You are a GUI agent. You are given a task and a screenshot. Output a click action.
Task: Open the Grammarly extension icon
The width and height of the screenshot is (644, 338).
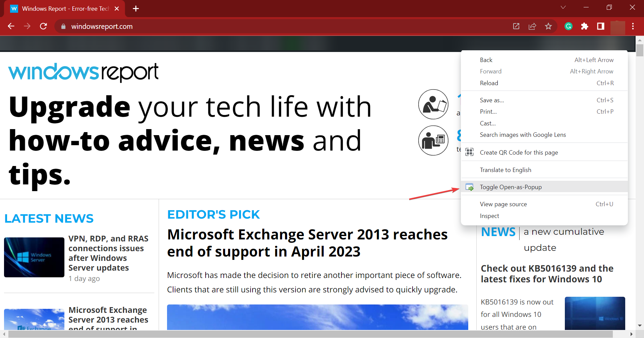(x=569, y=26)
